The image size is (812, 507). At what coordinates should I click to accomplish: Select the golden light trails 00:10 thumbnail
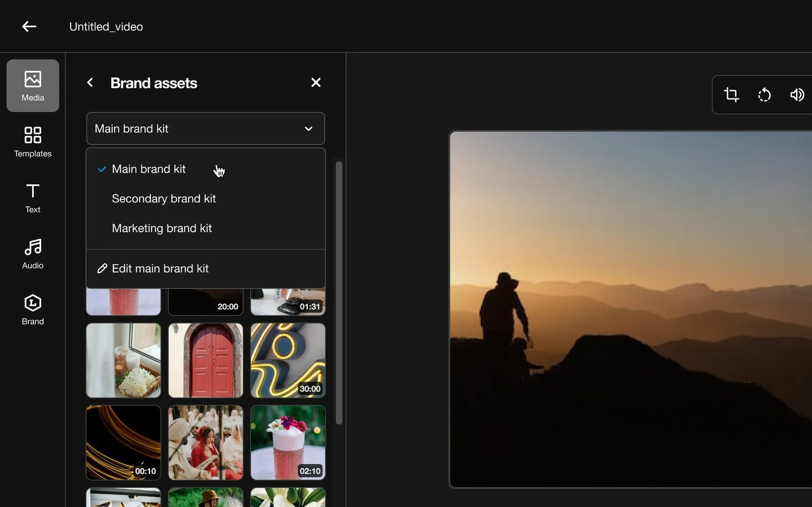tap(123, 443)
